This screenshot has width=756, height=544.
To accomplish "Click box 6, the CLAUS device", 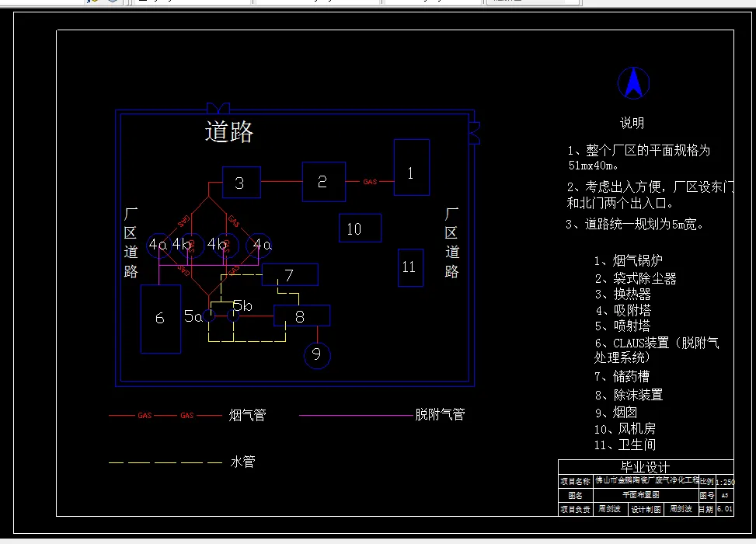I will click(x=160, y=318).
